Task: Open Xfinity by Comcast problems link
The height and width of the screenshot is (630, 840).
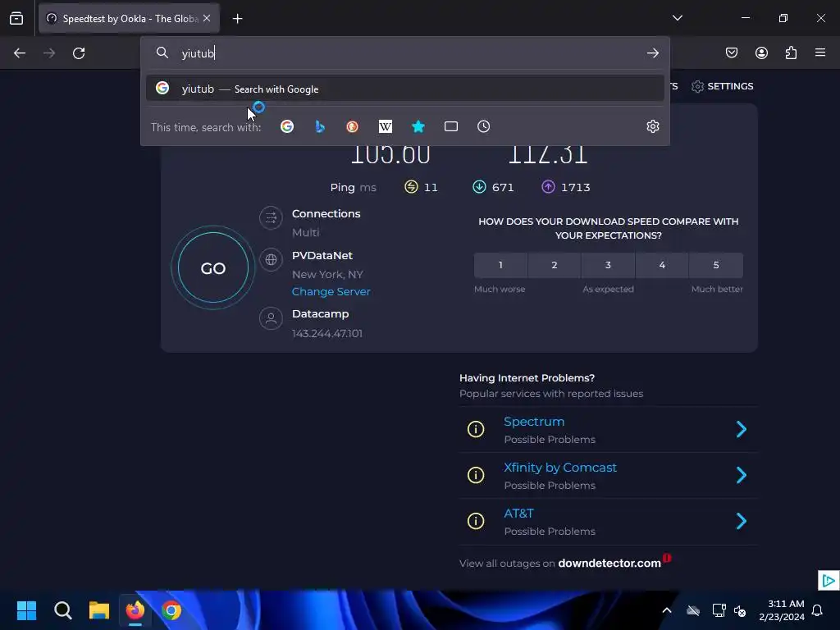Action: [560, 468]
